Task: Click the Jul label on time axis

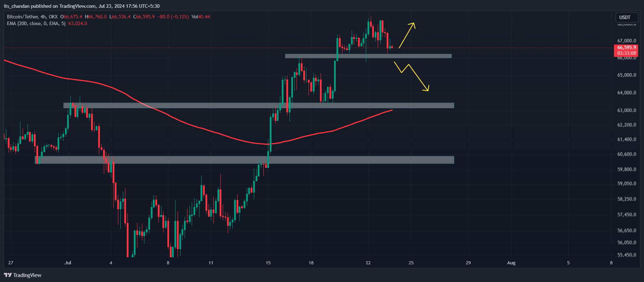Action: (68, 263)
